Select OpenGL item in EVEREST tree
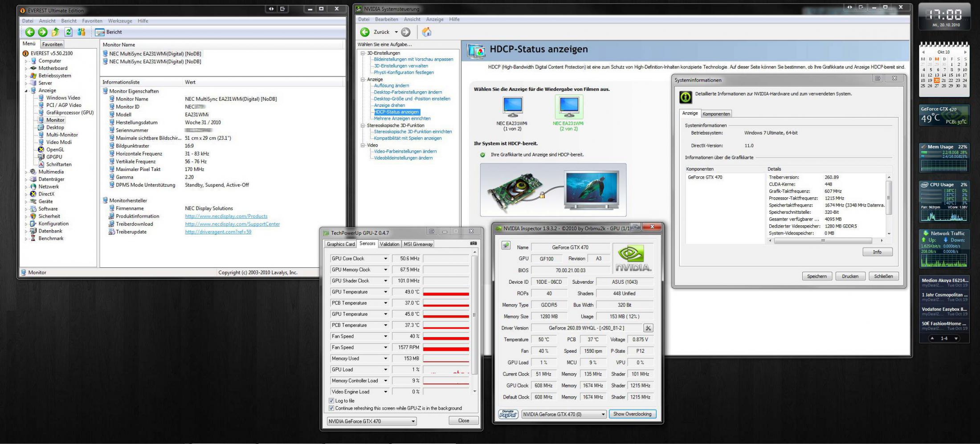The height and width of the screenshot is (444, 980). click(x=55, y=150)
